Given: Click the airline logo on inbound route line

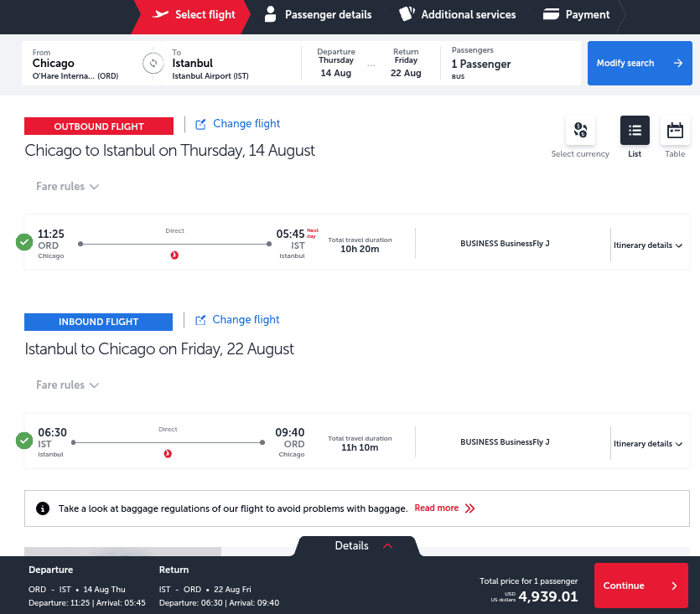Looking at the screenshot, I should point(168,453).
